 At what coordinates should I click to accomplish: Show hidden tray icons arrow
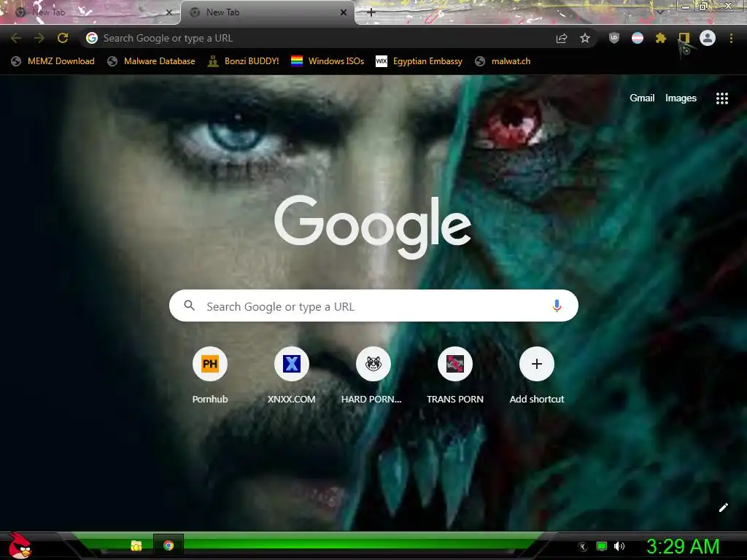(583, 547)
